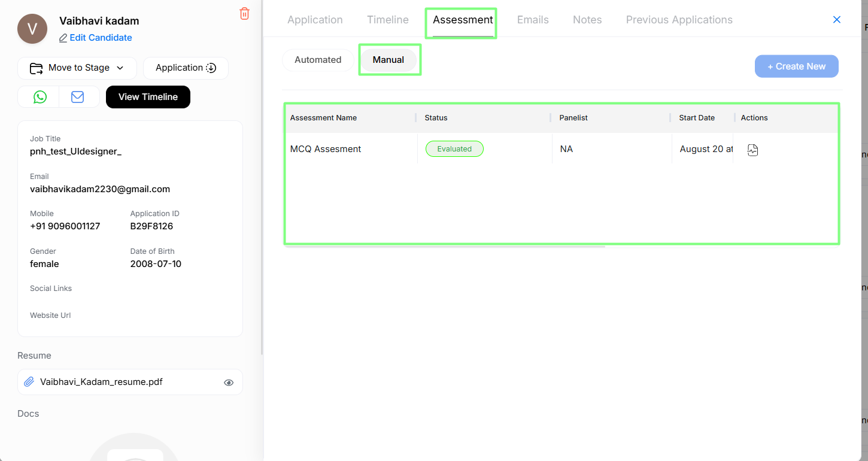Send email via the envelope icon
Screen dimensions: 868x461
[78, 97]
